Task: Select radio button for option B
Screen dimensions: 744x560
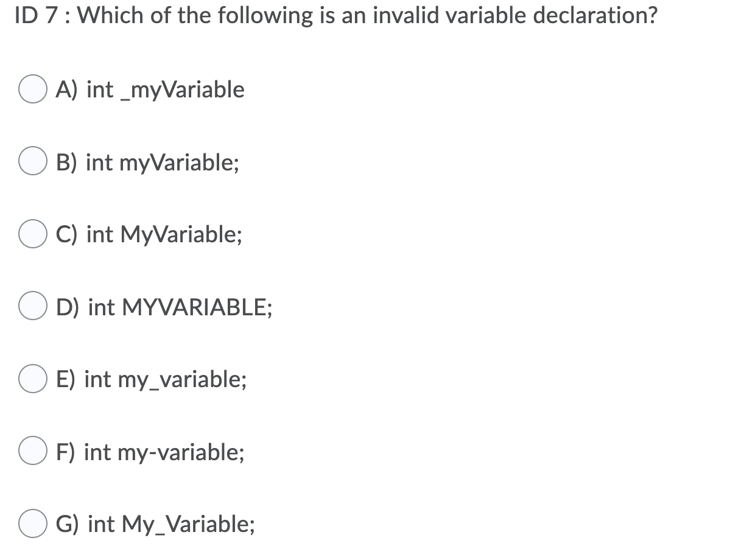Action: 33,161
